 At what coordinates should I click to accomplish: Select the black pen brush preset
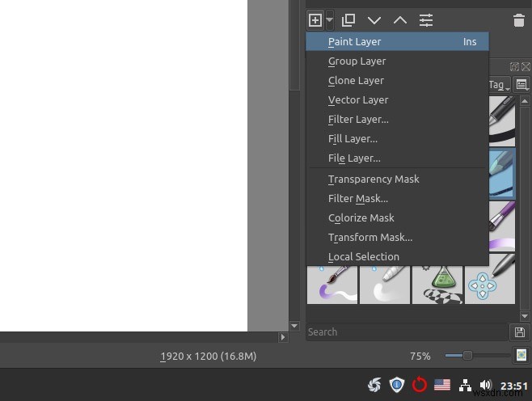tap(502, 120)
